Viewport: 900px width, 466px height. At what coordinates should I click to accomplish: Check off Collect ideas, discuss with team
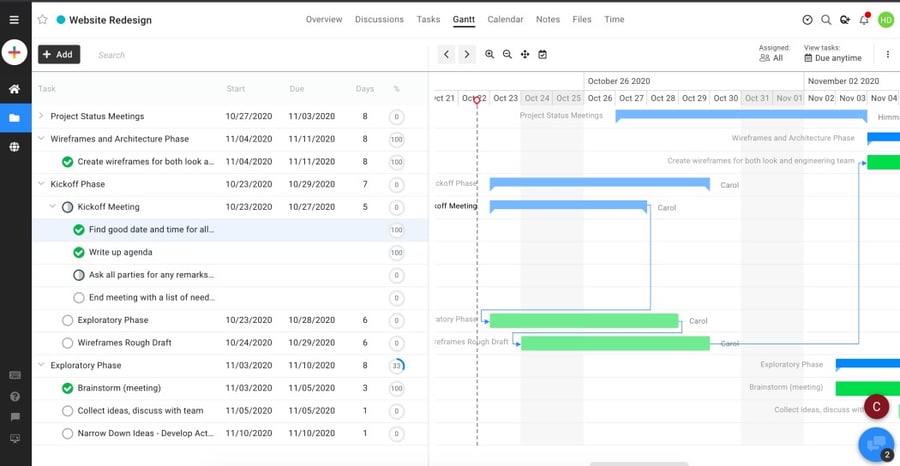[68, 410]
